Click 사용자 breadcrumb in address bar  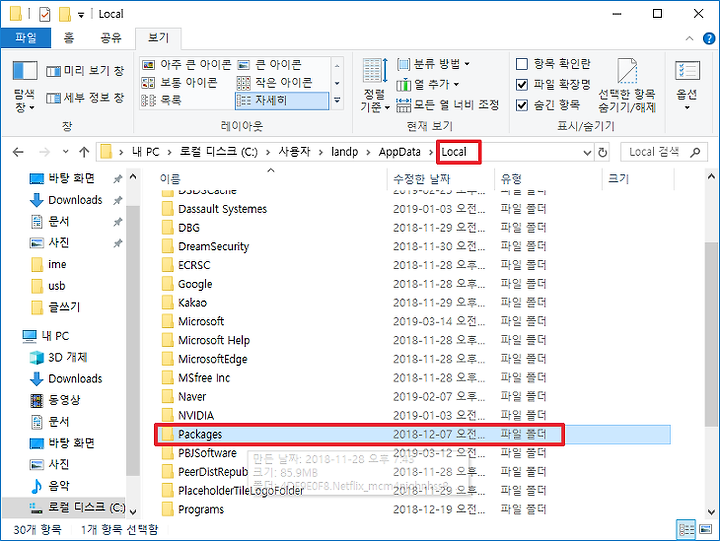pos(294,152)
